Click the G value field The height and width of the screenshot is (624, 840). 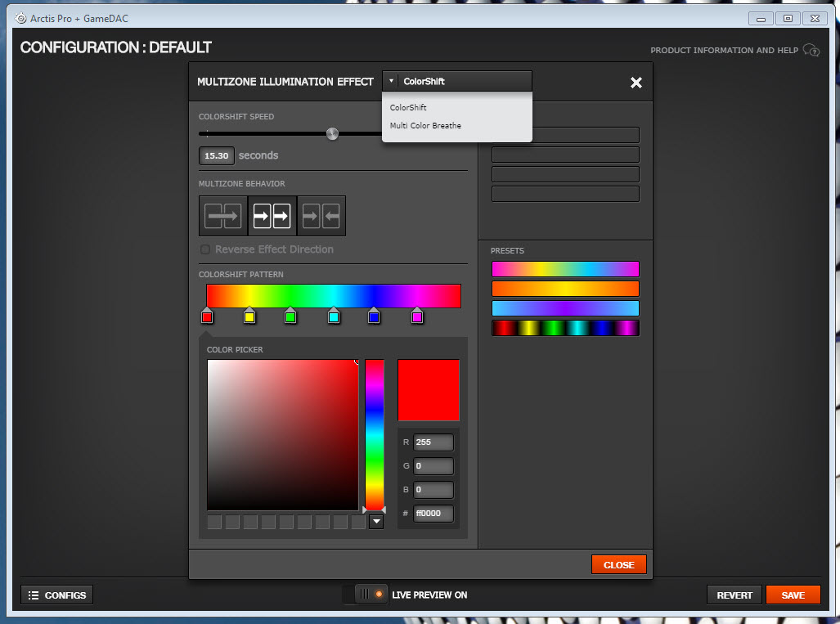pyautogui.click(x=433, y=466)
